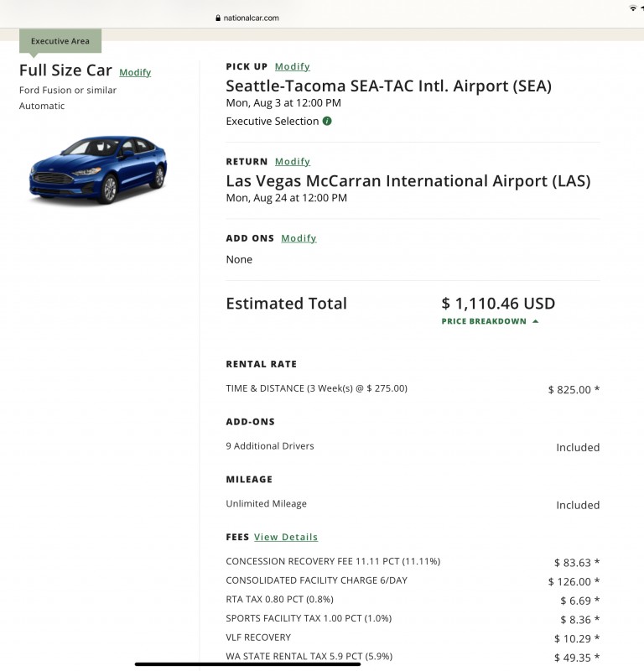Tap the nationalcar.com address bar
The height and width of the screenshot is (671, 644).
[251, 18]
